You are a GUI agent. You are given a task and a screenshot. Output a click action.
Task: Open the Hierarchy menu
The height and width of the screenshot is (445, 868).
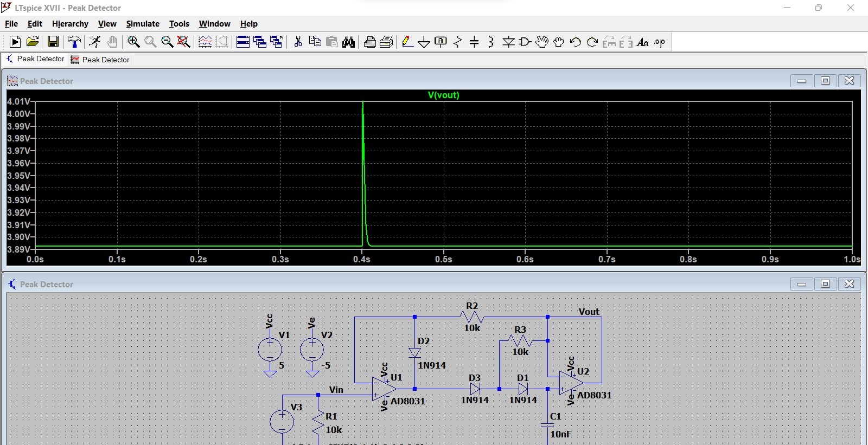[70, 24]
